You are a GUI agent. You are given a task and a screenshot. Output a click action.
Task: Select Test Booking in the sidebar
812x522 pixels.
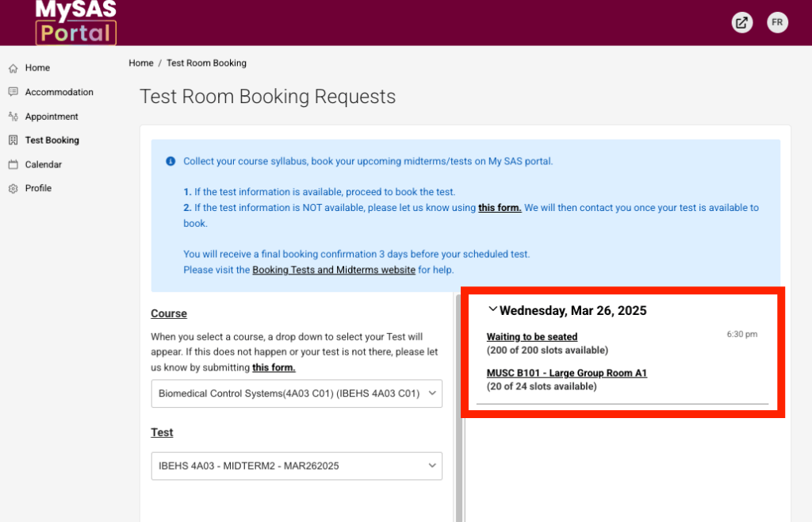click(x=53, y=140)
